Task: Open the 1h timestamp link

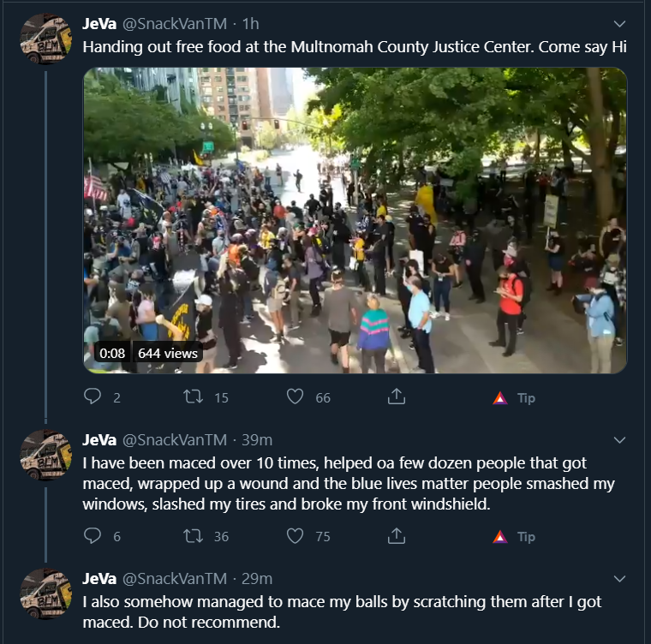Action: 251,24
